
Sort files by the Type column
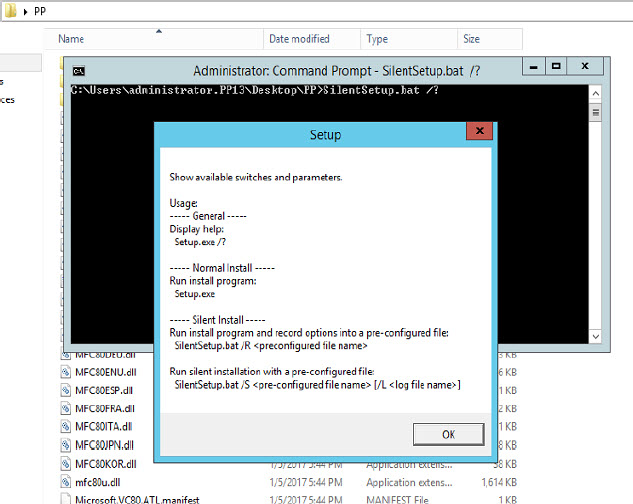pos(377,39)
